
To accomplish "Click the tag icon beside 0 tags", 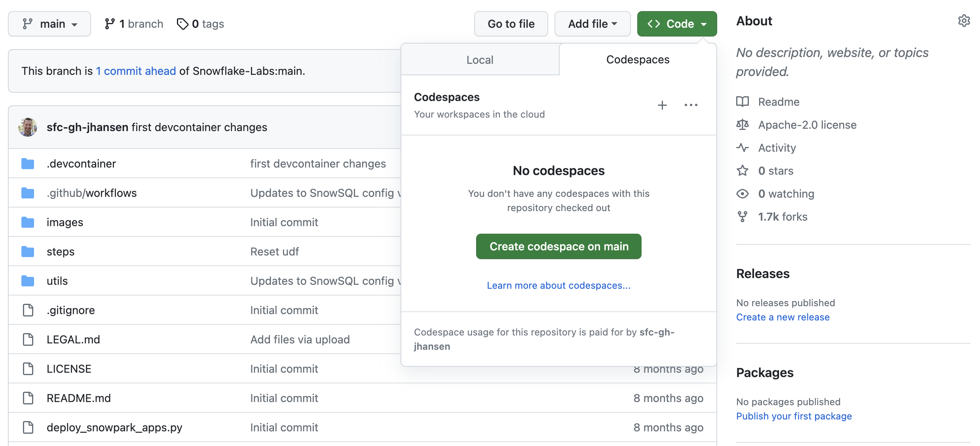I will pos(182,24).
